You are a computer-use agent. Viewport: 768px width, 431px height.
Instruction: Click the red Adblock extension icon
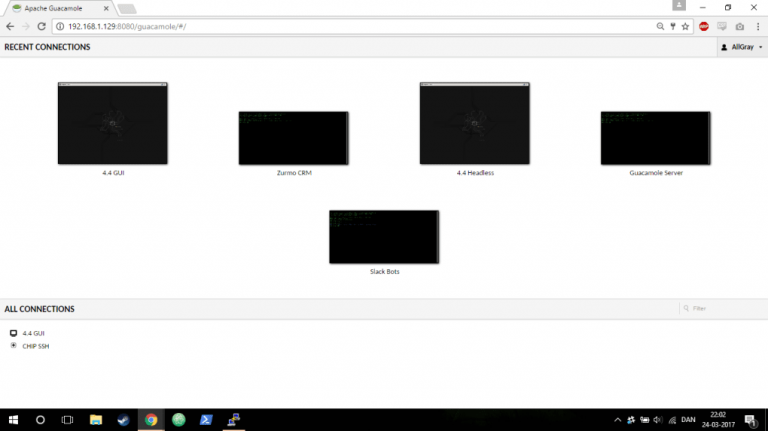point(704,26)
